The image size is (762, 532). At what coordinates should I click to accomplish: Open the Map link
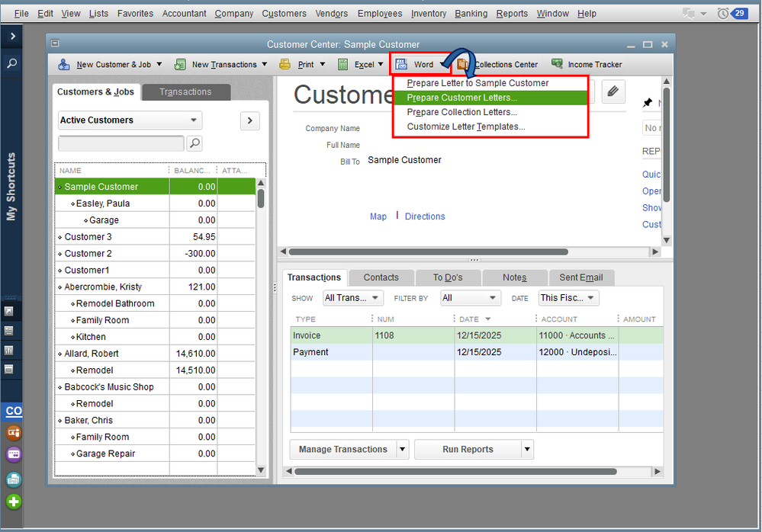pos(378,216)
